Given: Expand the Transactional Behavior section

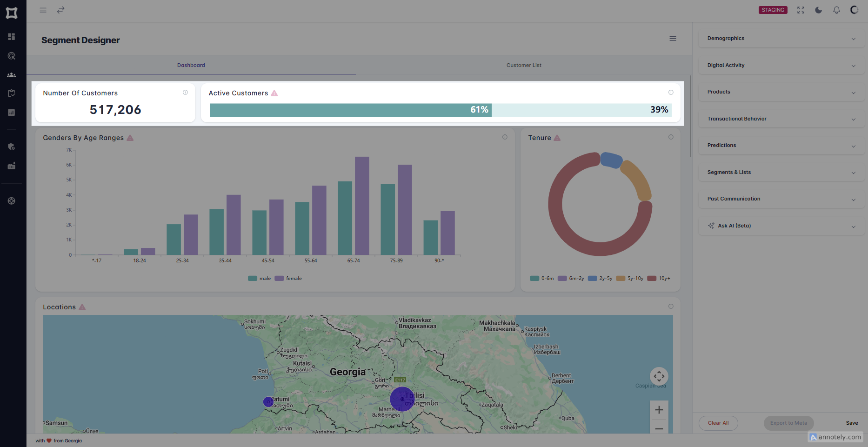Looking at the screenshot, I should pyautogui.click(x=781, y=119).
